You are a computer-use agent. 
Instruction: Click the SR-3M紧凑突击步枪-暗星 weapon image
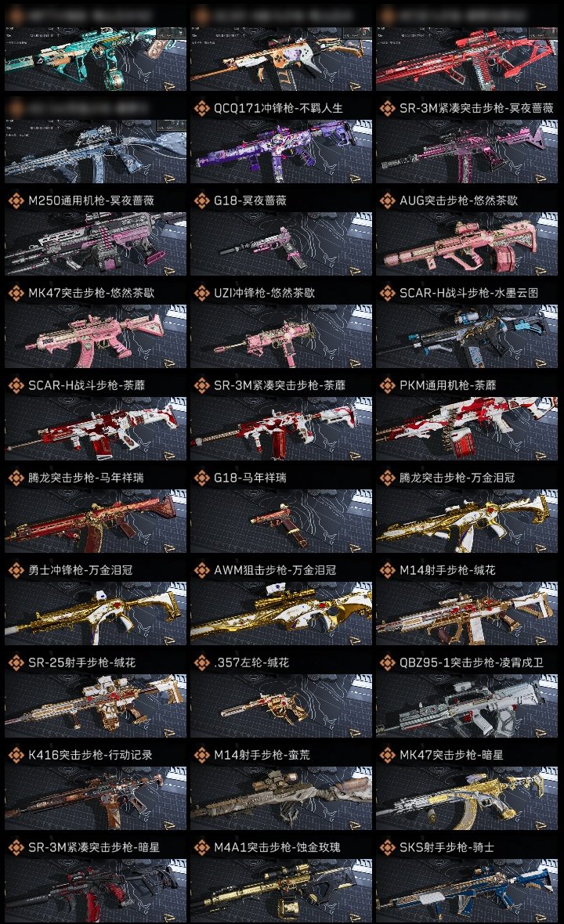pos(96,890)
